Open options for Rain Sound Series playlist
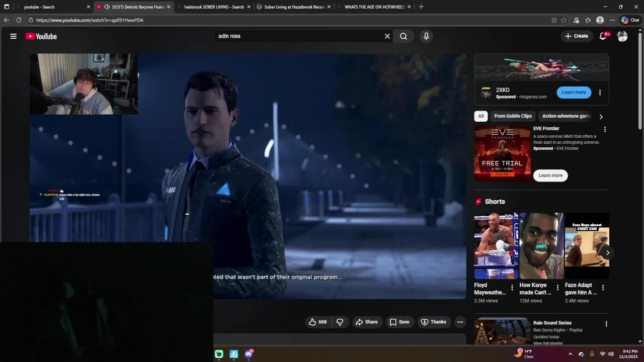This screenshot has height=362, width=644. tap(606, 324)
